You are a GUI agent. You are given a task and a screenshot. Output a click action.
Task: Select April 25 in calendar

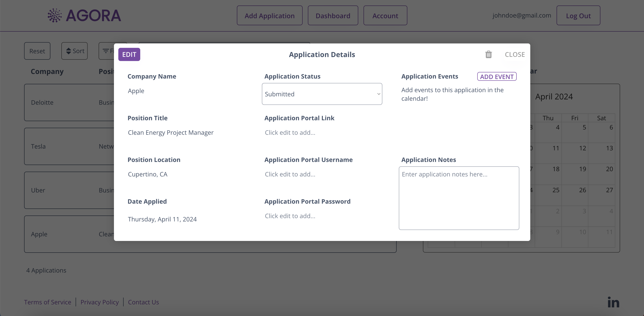(548, 195)
